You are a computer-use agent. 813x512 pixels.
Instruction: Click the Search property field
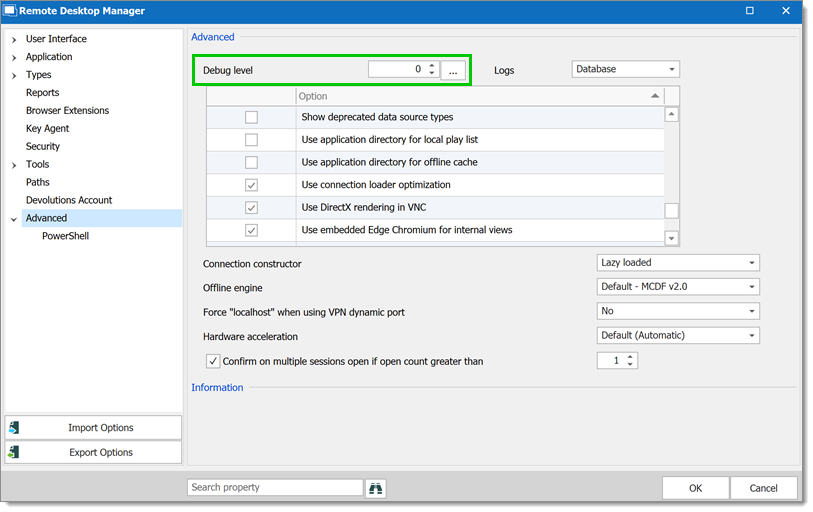pos(275,487)
